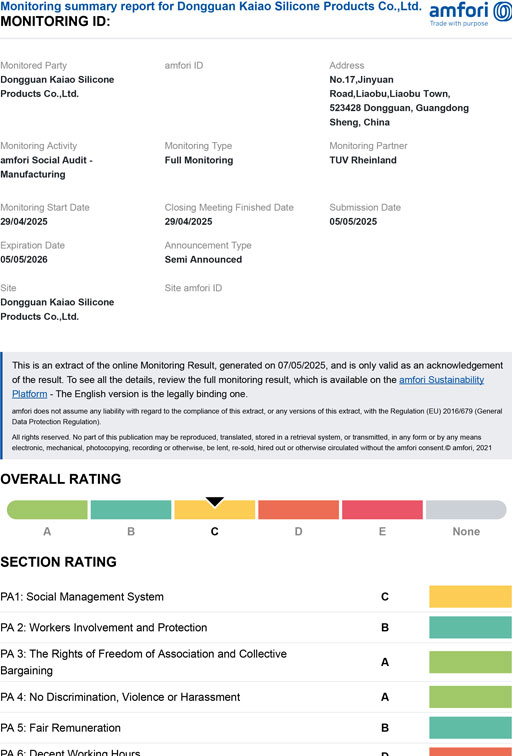512x756 pixels.
Task: Click the PA 3 rating letter A
Action: pyautogui.click(x=385, y=662)
